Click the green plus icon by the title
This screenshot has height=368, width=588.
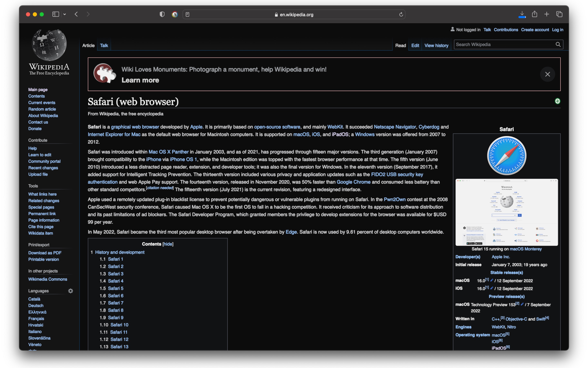557,101
